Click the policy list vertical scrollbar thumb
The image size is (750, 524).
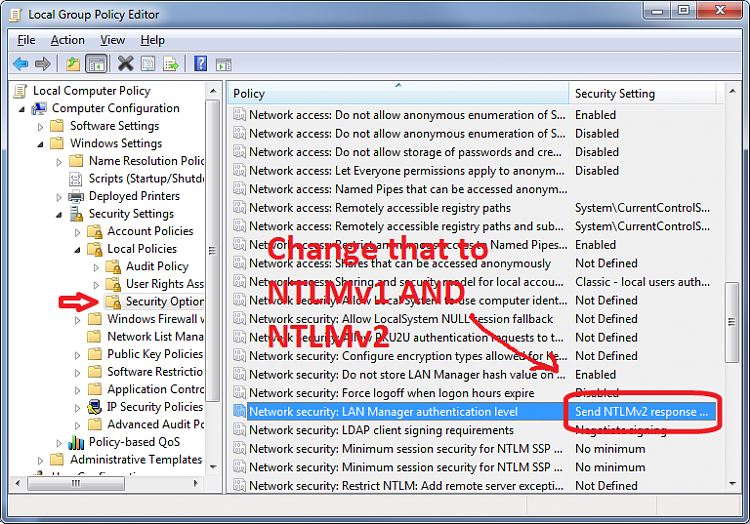[x=732, y=322]
